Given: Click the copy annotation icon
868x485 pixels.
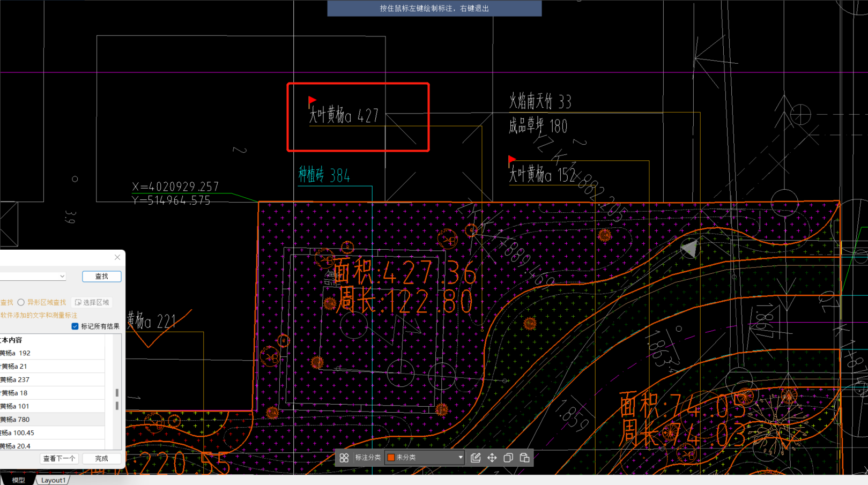Looking at the screenshot, I should (x=508, y=458).
